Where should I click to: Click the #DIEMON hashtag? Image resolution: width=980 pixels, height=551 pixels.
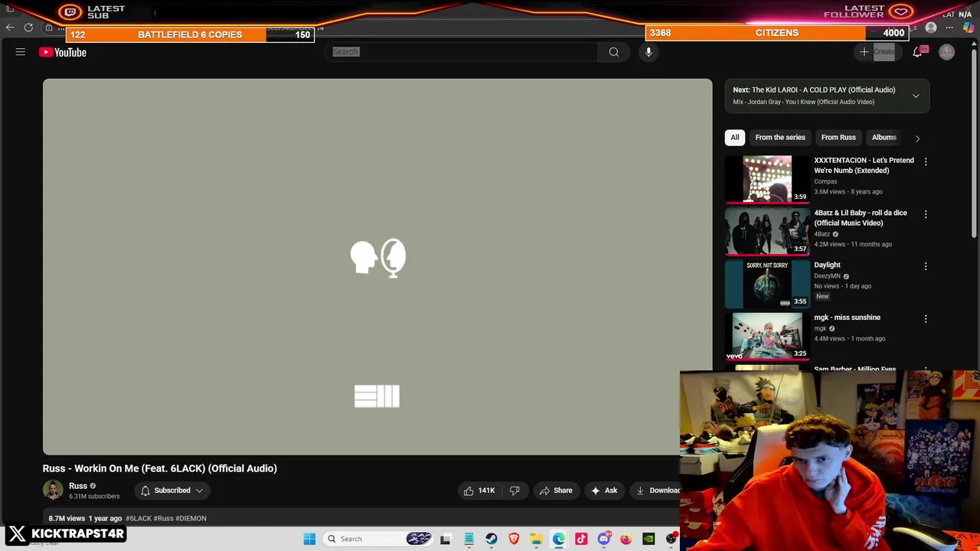191,518
